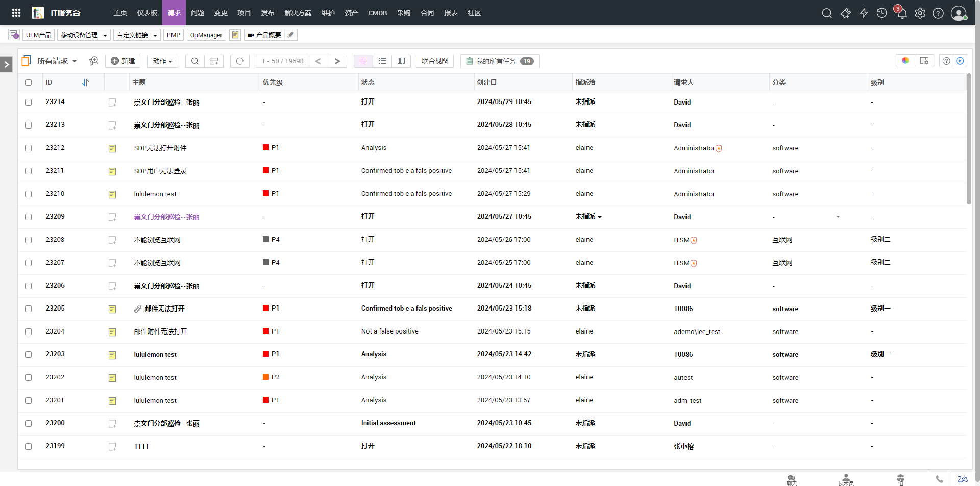Open the 问题 menu tab
The image size is (980, 486).
click(x=197, y=13)
